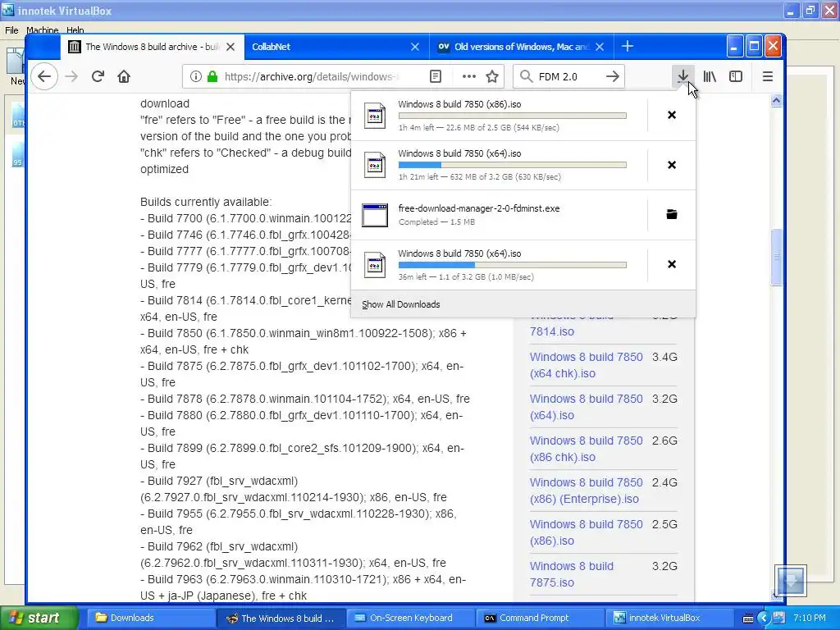Close the CollabNet tab
This screenshot has height=630, width=840.
(x=414, y=47)
